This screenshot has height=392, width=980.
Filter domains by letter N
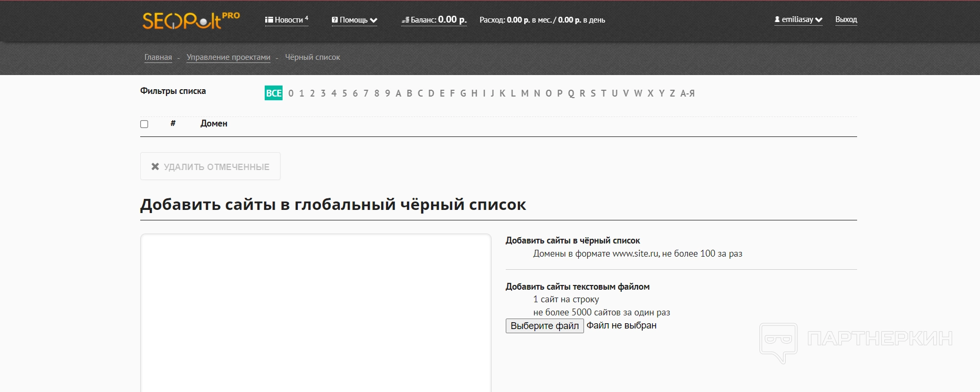point(537,93)
